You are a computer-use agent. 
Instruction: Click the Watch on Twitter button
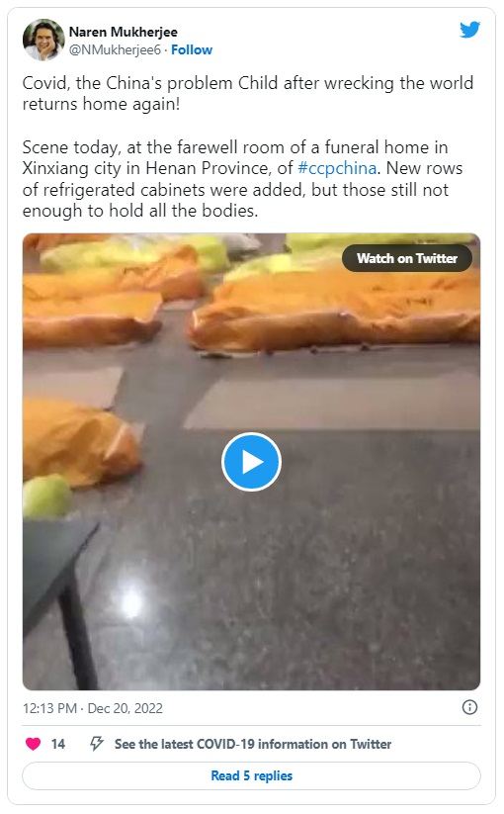click(407, 258)
